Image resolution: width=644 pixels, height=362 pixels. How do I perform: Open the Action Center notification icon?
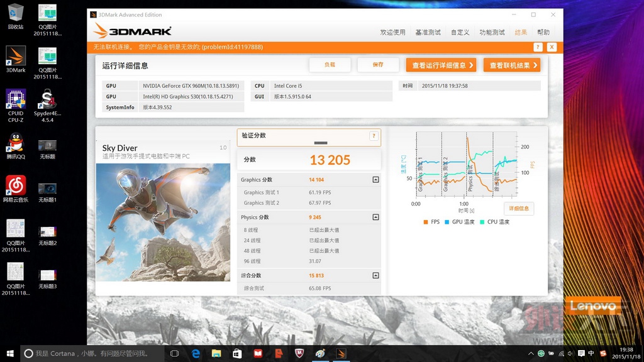[x=581, y=353]
